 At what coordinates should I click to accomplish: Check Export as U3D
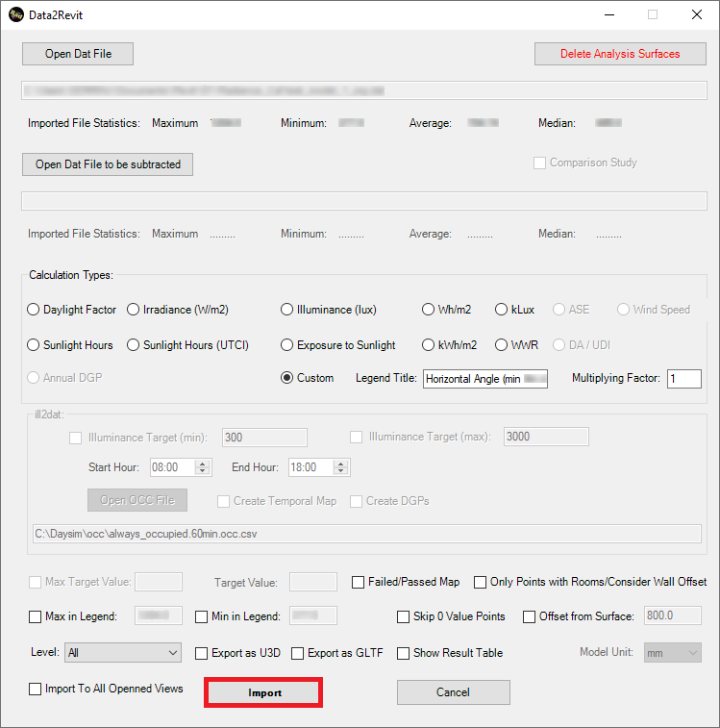coord(201,654)
